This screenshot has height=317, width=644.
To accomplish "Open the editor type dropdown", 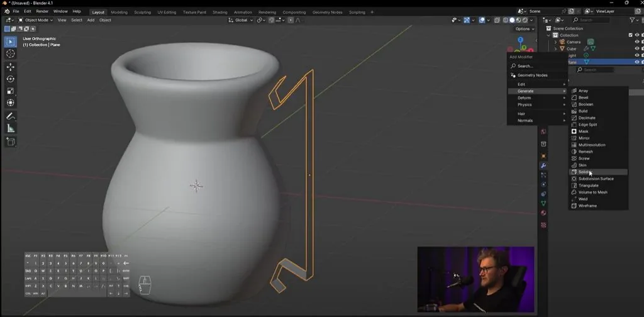I will [x=9, y=20].
